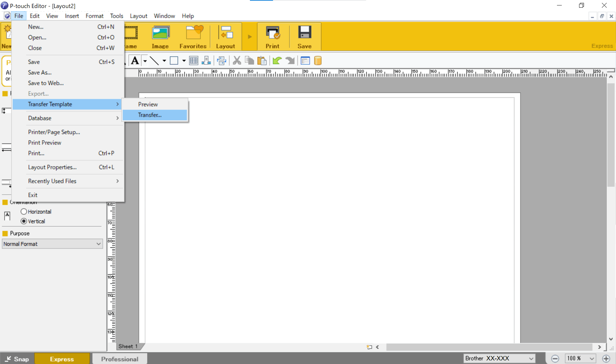
Task: Open the Help menu
Action: click(188, 16)
